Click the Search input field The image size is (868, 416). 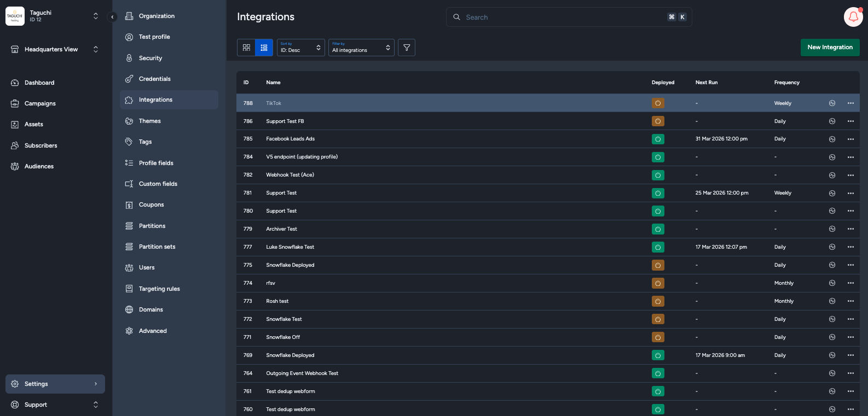(x=569, y=17)
